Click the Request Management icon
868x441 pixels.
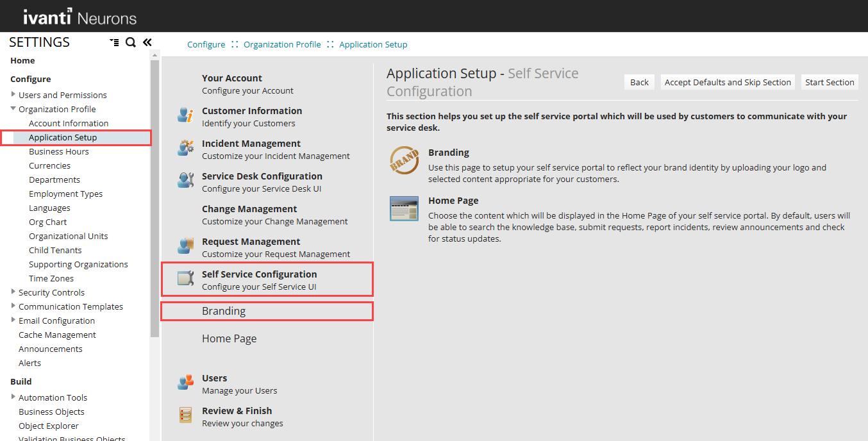point(185,246)
